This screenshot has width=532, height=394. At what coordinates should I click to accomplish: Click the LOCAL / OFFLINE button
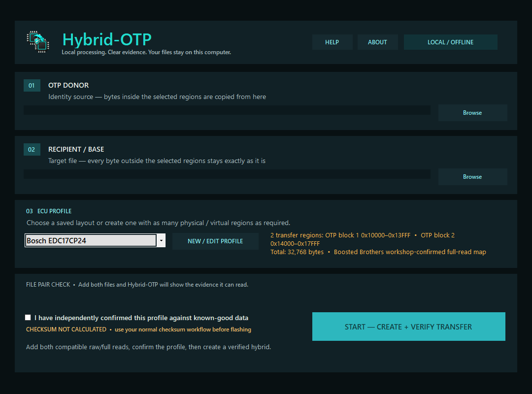[450, 42]
